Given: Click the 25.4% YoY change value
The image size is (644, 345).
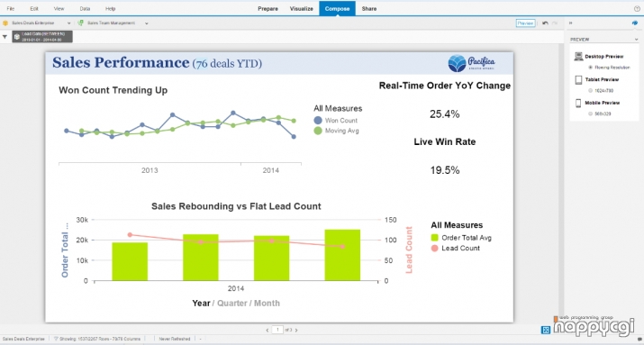Looking at the screenshot, I should point(445,114).
